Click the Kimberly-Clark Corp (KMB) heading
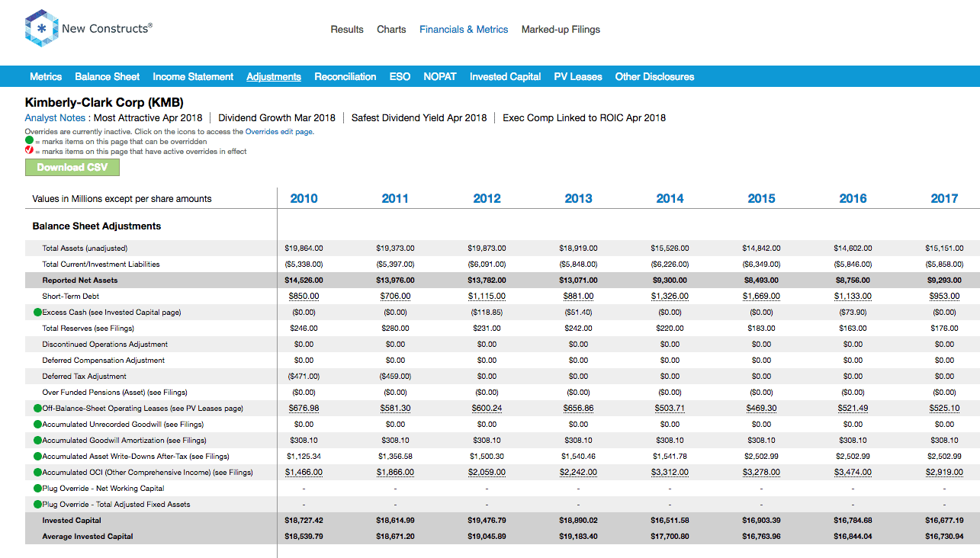Viewport: 980px width, 558px height. point(104,102)
